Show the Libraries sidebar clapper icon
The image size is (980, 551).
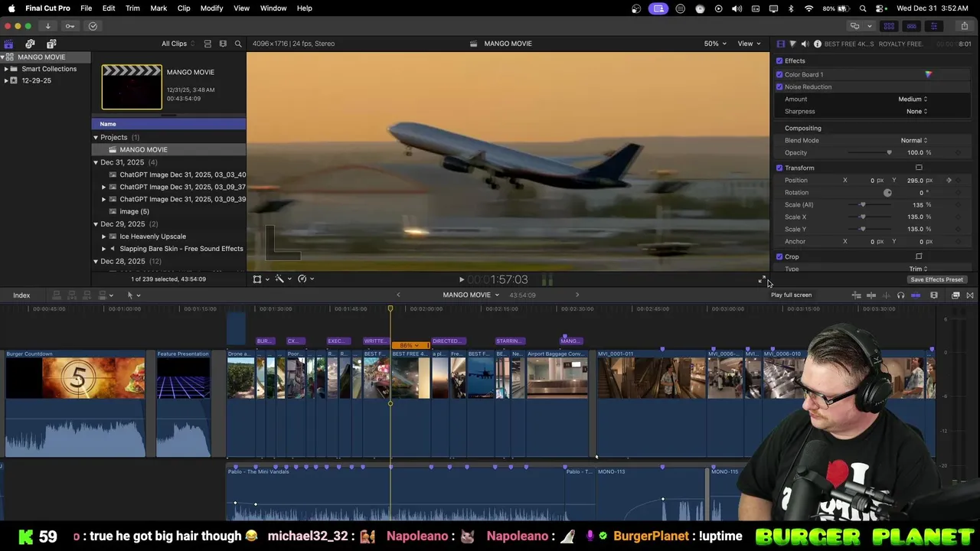[x=8, y=44]
